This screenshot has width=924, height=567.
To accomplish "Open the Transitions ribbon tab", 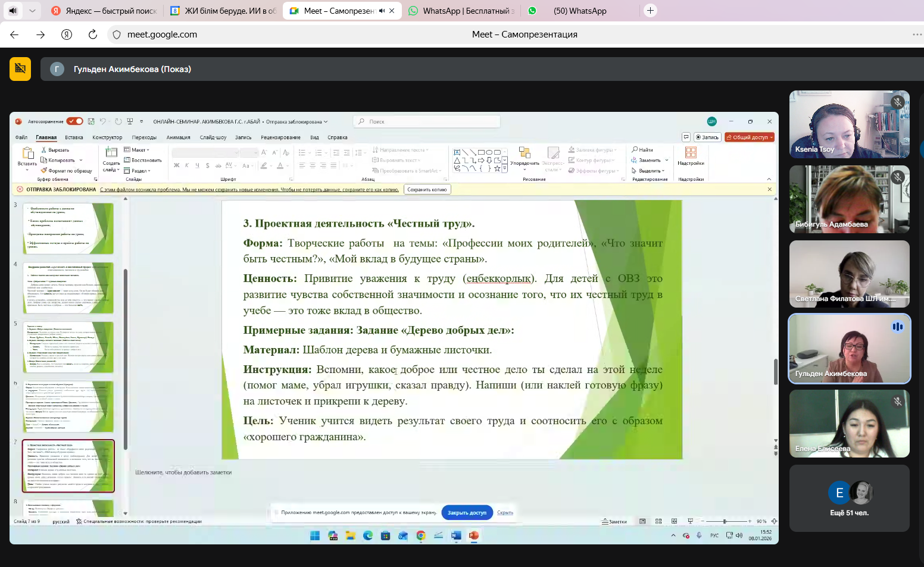I will pyautogui.click(x=144, y=137).
